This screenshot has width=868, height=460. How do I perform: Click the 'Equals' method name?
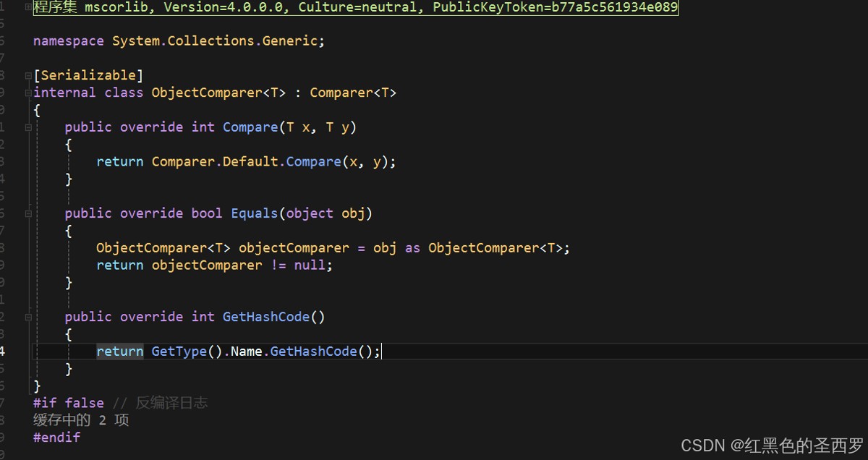coord(254,213)
